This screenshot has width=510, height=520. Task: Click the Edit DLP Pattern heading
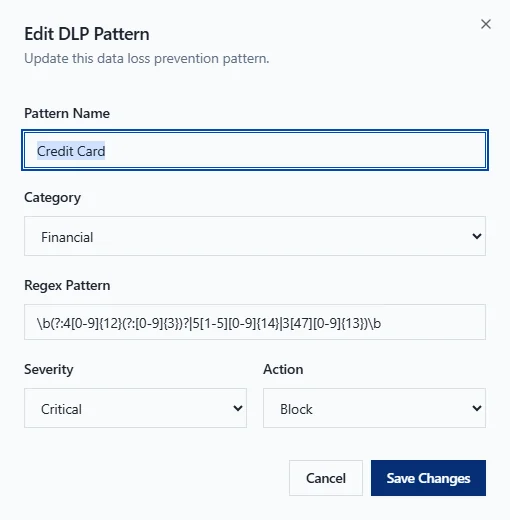coord(87,34)
